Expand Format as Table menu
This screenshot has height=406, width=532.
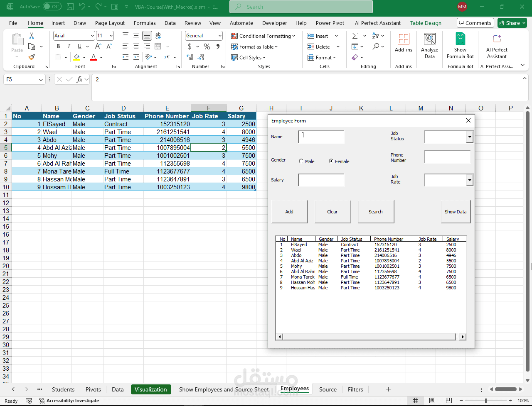(x=254, y=47)
